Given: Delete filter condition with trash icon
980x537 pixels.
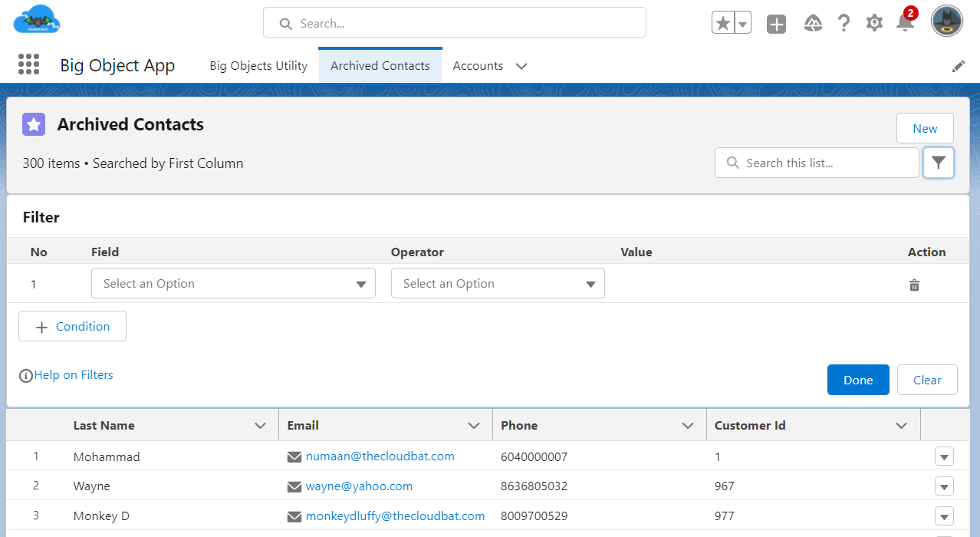Looking at the screenshot, I should (914, 285).
